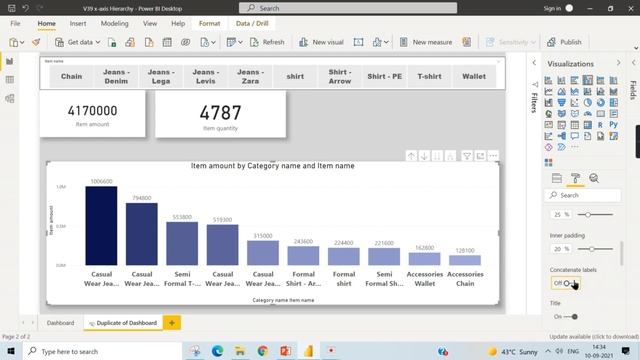Click the Excel workbook source icon
The width and height of the screenshot is (640, 360).
coord(112,42)
